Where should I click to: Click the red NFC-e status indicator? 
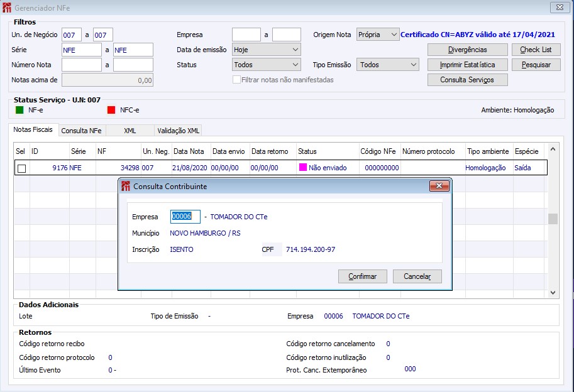111,110
